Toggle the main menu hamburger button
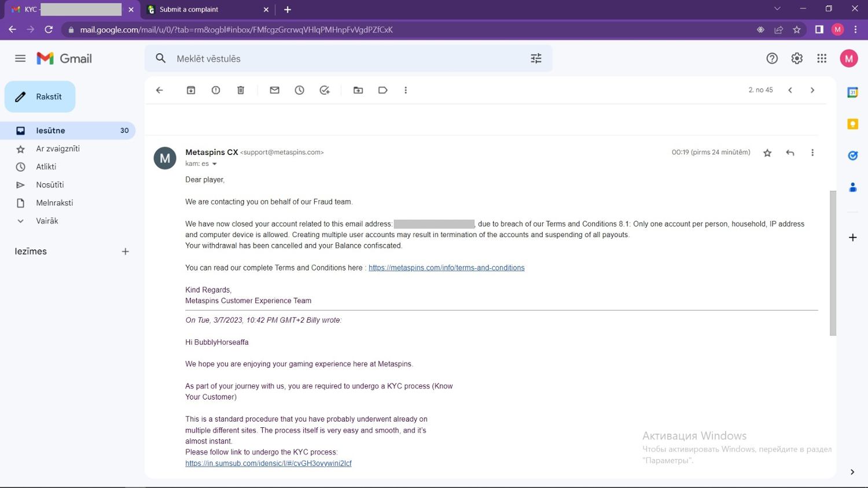Screen dimensions: 868x488 20,58
